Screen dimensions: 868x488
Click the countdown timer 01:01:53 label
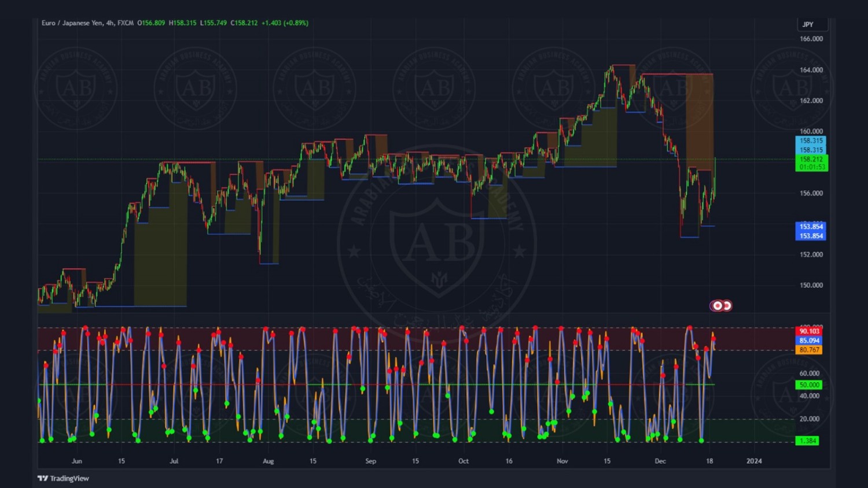[811, 167]
